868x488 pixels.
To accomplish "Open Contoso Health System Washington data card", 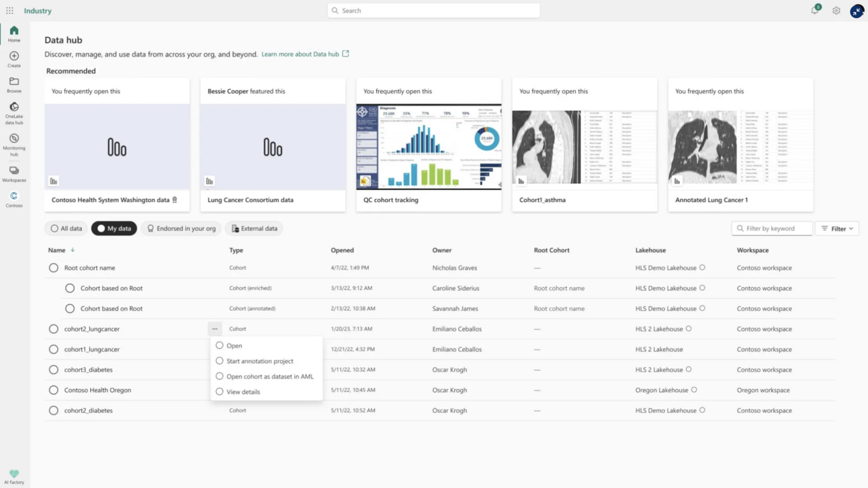I will tap(117, 145).
